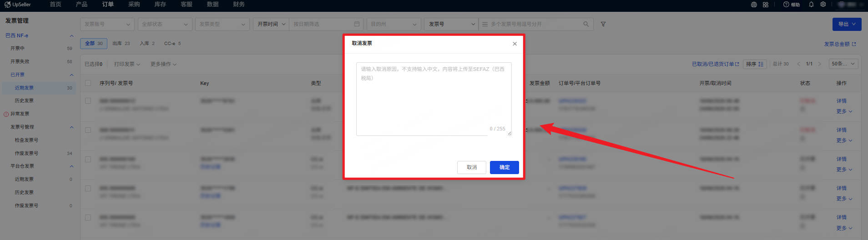Viewport: 868px width, 240px height.
Task: Open the 发票总金额 link
Action: pos(840,44)
